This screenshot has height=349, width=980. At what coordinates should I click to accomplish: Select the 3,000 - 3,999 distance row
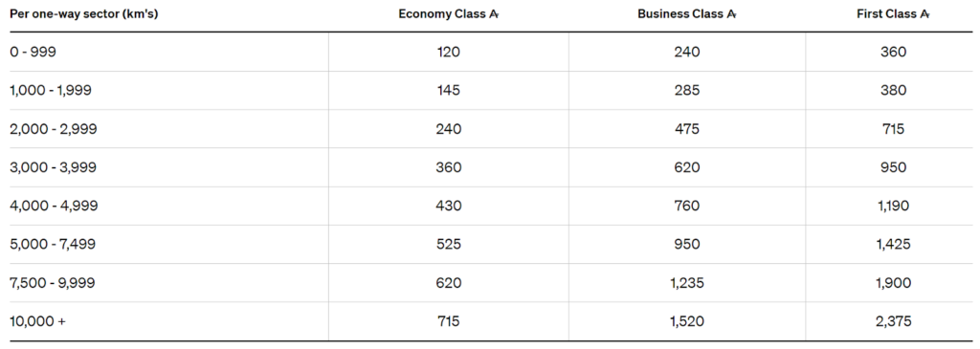click(490, 167)
